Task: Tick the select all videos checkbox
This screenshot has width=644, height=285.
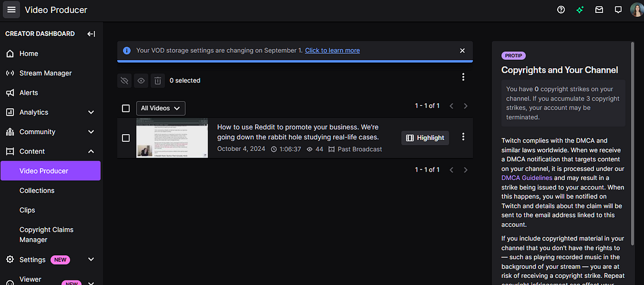Action: [x=126, y=108]
